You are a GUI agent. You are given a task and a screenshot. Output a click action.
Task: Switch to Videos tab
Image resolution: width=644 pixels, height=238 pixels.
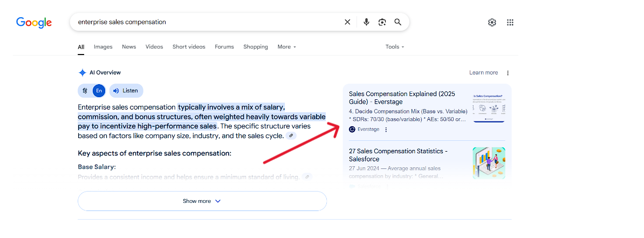[154, 47]
